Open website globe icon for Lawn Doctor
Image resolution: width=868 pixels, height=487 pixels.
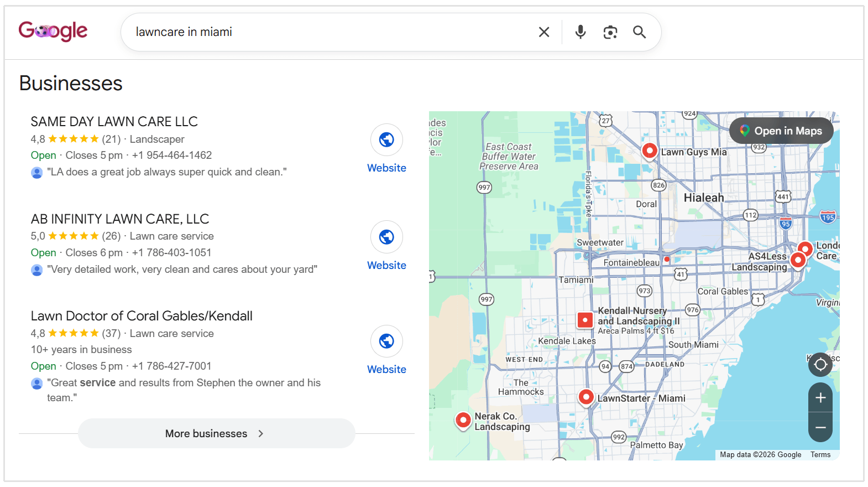point(386,341)
